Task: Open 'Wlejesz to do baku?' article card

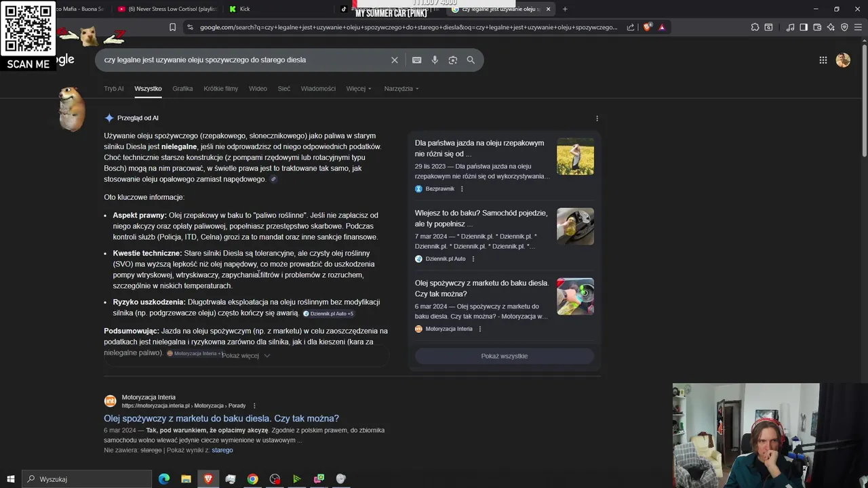Action: pos(481,218)
